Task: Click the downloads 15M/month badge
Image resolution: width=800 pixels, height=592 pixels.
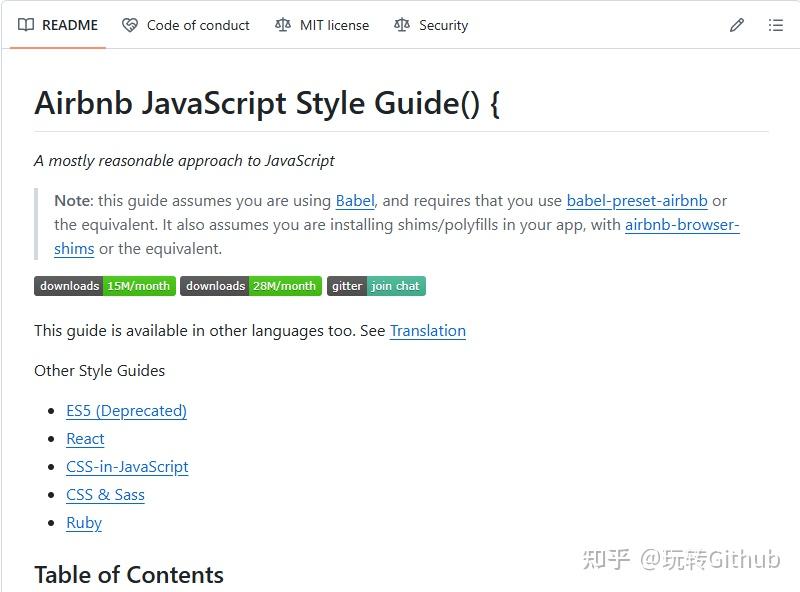Action: (x=105, y=286)
